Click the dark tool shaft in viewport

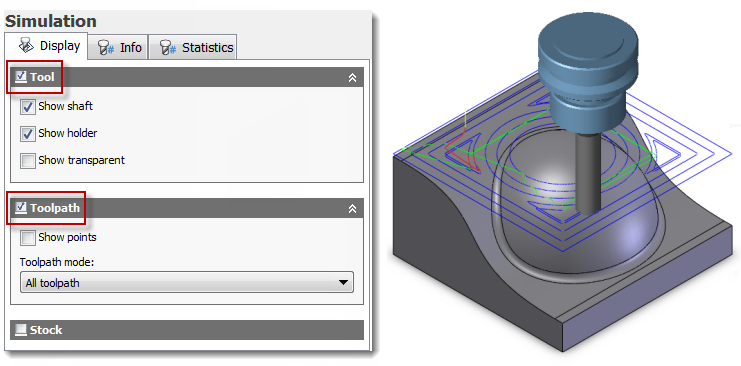tap(587, 173)
